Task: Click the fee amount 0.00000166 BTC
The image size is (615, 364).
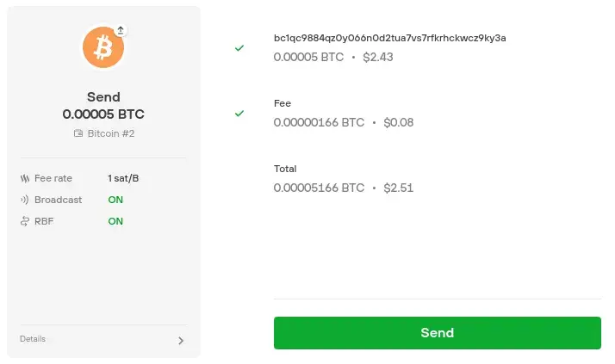Action: (319, 123)
